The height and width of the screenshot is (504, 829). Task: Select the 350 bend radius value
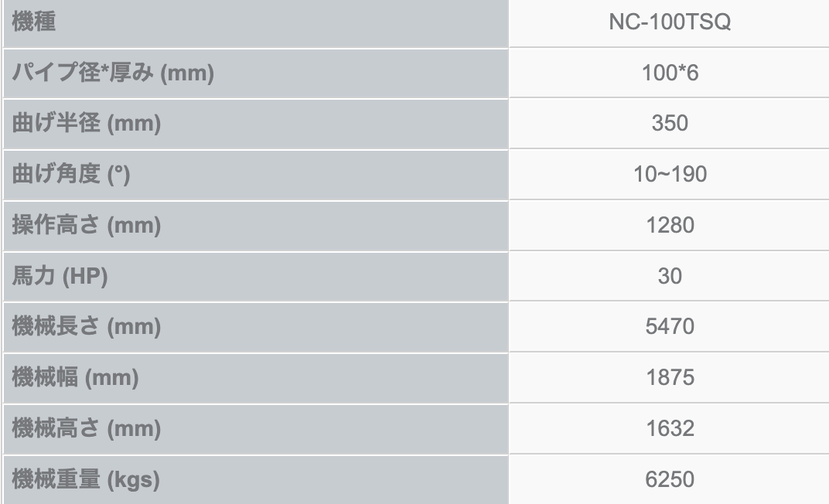click(x=670, y=124)
